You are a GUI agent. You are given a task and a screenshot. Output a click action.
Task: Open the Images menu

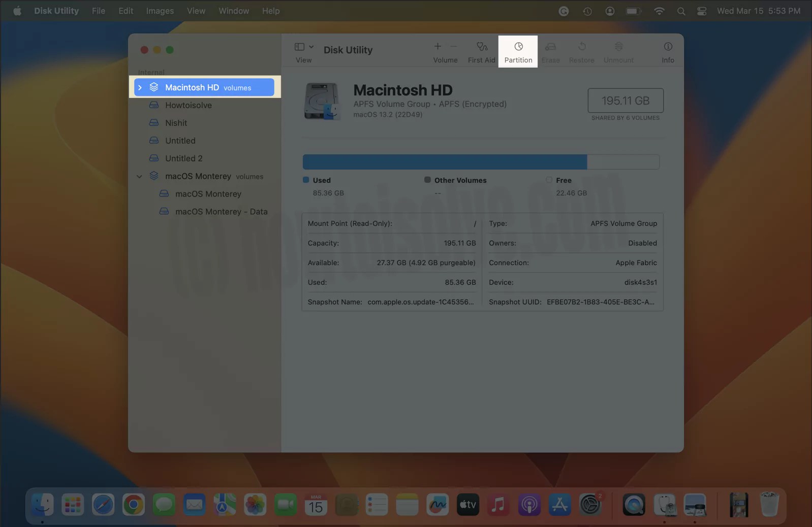[160, 11]
